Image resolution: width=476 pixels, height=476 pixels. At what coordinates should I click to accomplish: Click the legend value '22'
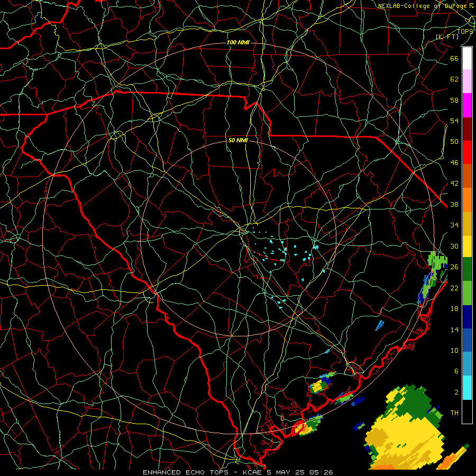(x=454, y=288)
